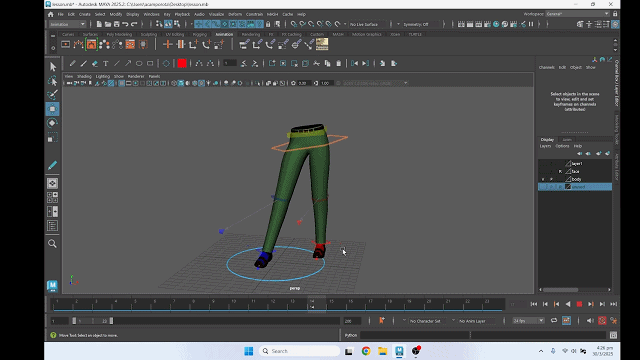Open the No Character Set dropdown

428,321
